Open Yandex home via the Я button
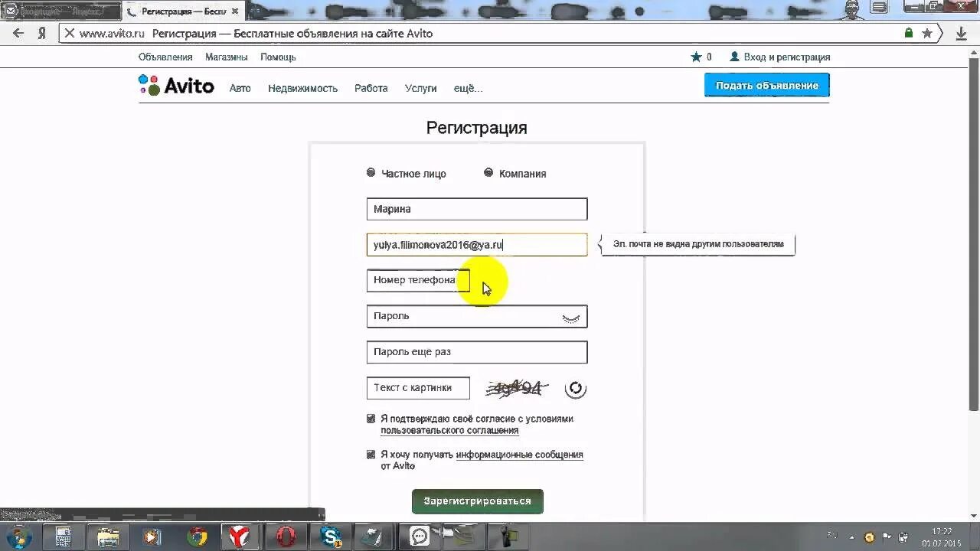 [x=43, y=34]
